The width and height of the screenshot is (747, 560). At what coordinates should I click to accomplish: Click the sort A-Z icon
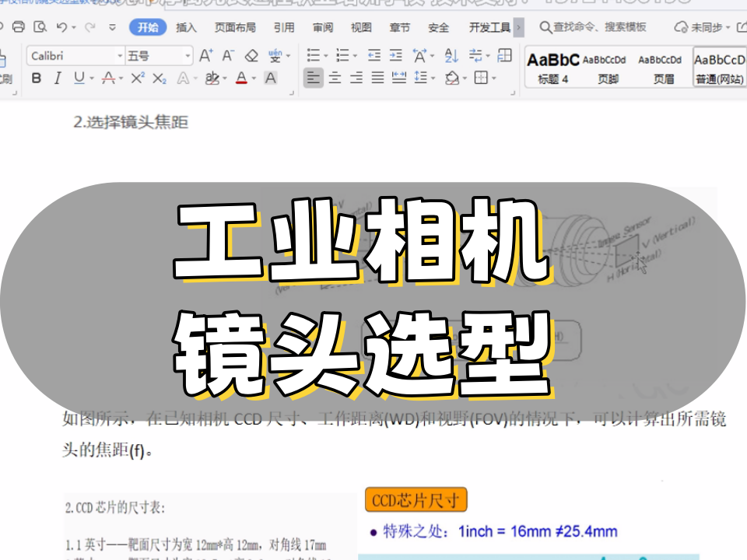pyautogui.click(x=451, y=56)
